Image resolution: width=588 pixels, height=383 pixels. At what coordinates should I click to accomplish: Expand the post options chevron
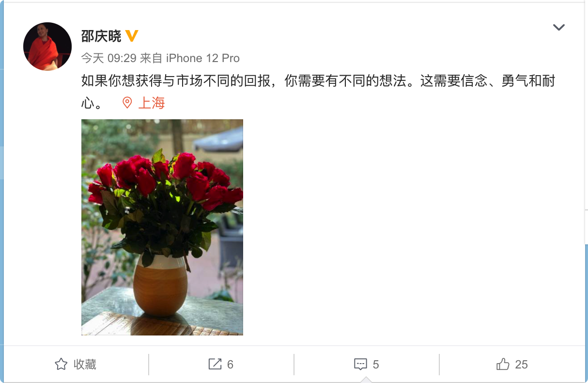tap(559, 28)
